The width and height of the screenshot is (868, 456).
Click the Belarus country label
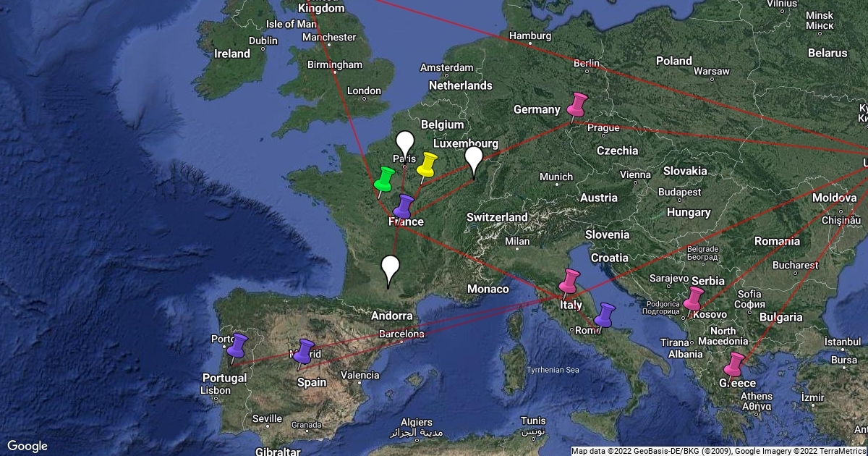[827, 53]
